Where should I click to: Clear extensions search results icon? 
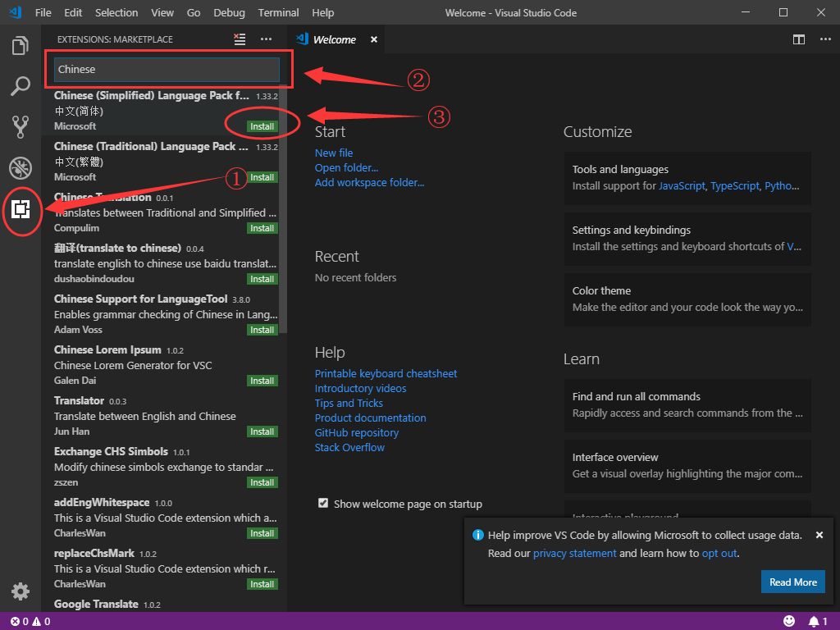[x=240, y=39]
